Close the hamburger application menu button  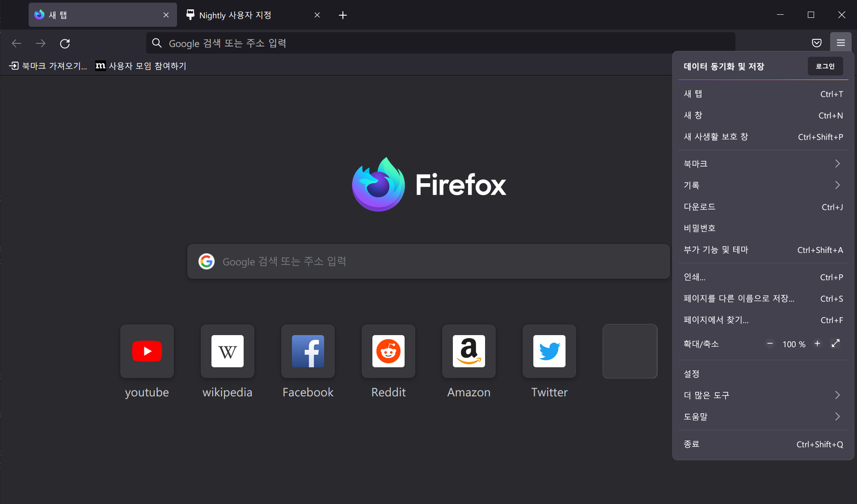click(840, 43)
